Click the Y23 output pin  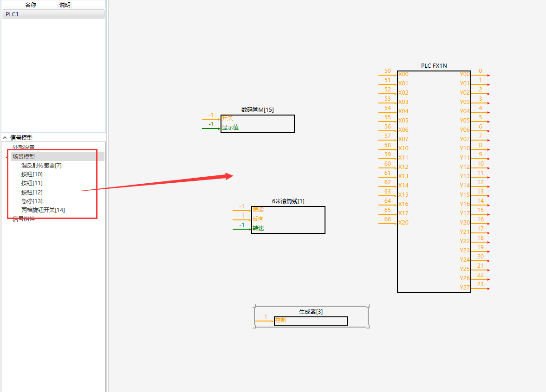[x=465, y=251]
